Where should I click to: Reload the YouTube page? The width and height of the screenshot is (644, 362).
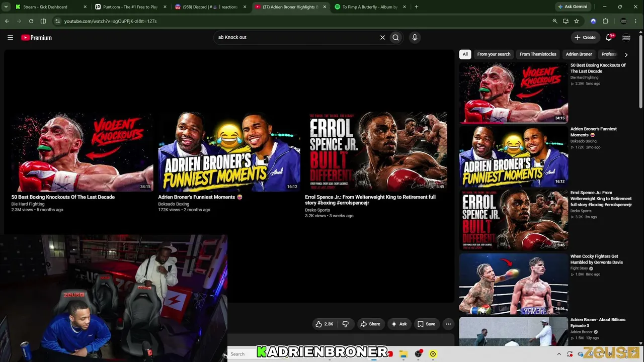[x=31, y=21]
